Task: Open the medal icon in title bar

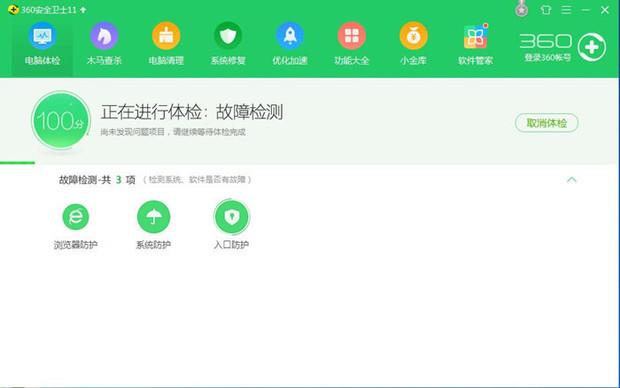Action: pyautogui.click(x=522, y=9)
